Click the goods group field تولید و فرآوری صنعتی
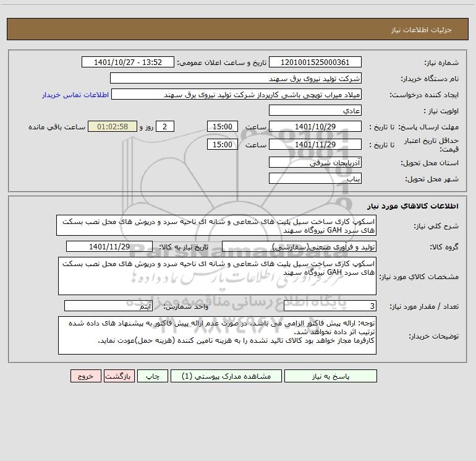 (x=299, y=246)
